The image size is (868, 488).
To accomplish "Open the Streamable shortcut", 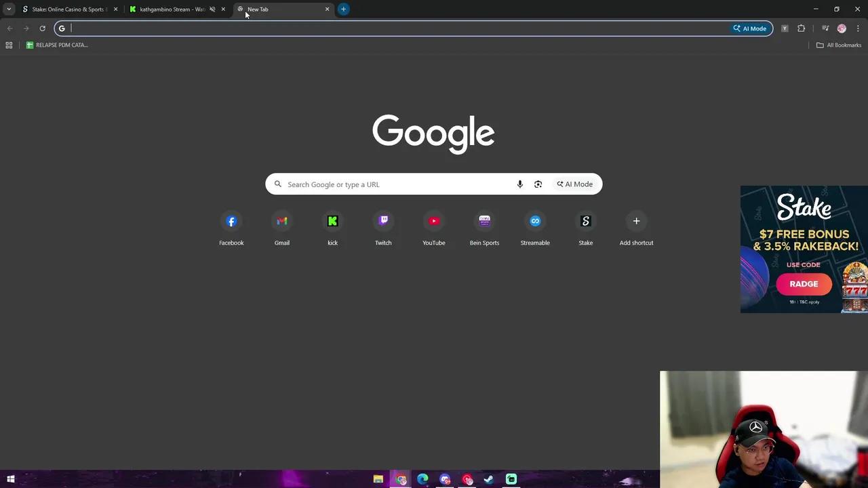I will click(535, 222).
